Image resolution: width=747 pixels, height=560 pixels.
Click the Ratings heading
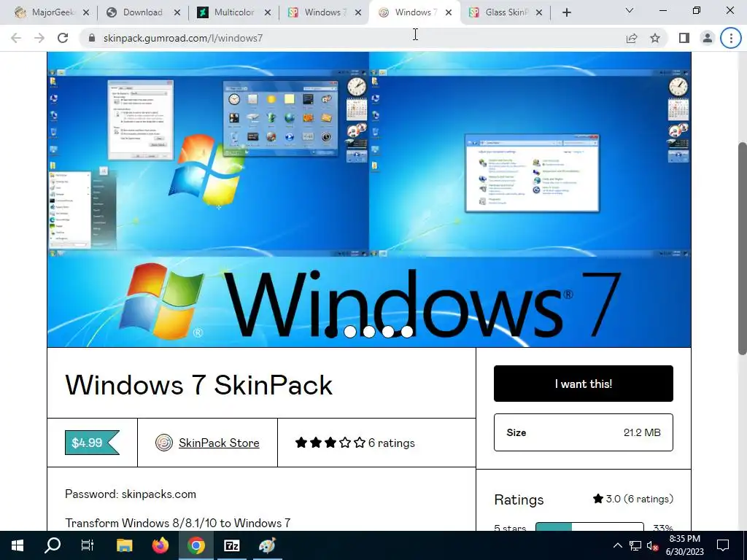tap(519, 499)
